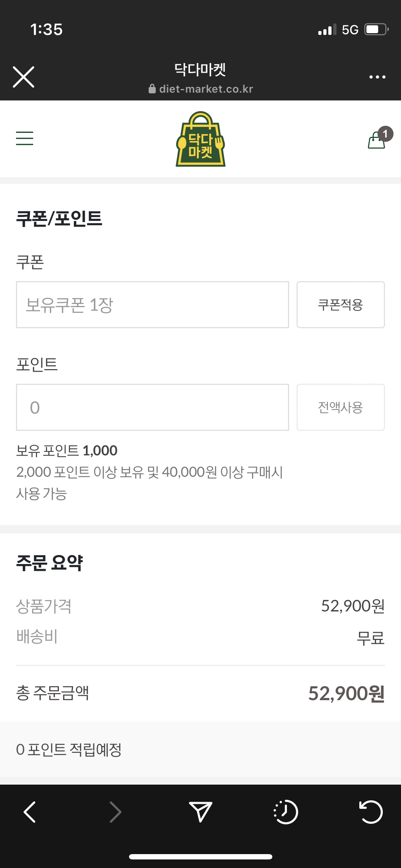This screenshot has height=868, width=401.
Task: Open the 보유쿠폰 1장 coupon selector
Action: (152, 305)
